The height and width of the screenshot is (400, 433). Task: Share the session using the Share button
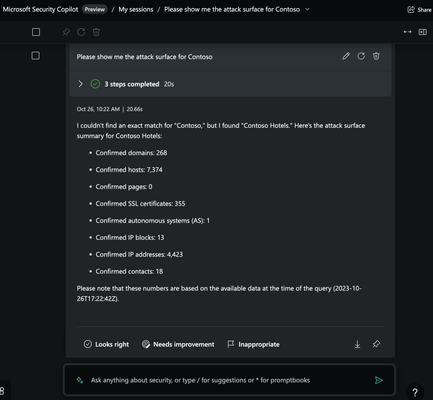pyautogui.click(x=419, y=10)
